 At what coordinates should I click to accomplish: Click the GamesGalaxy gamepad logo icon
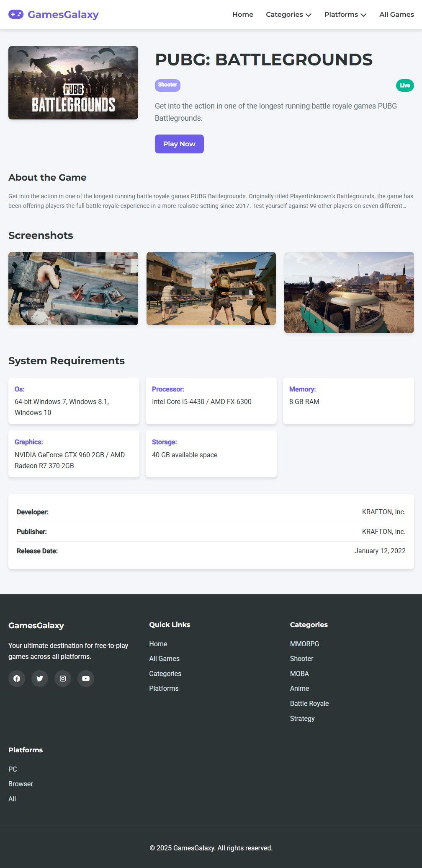(x=16, y=15)
